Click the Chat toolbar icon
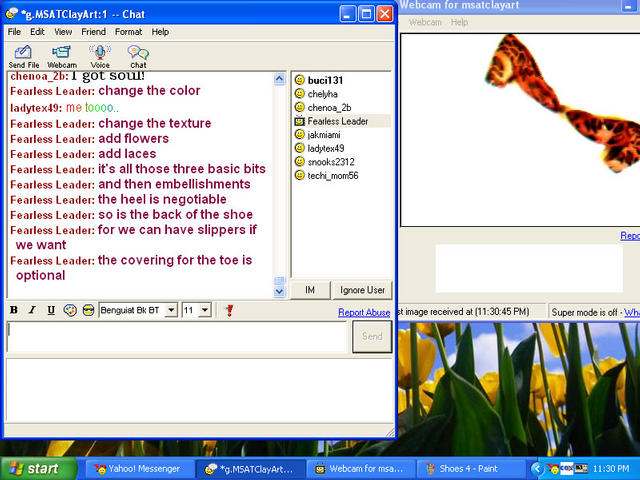The width and height of the screenshot is (640, 480). click(x=138, y=56)
